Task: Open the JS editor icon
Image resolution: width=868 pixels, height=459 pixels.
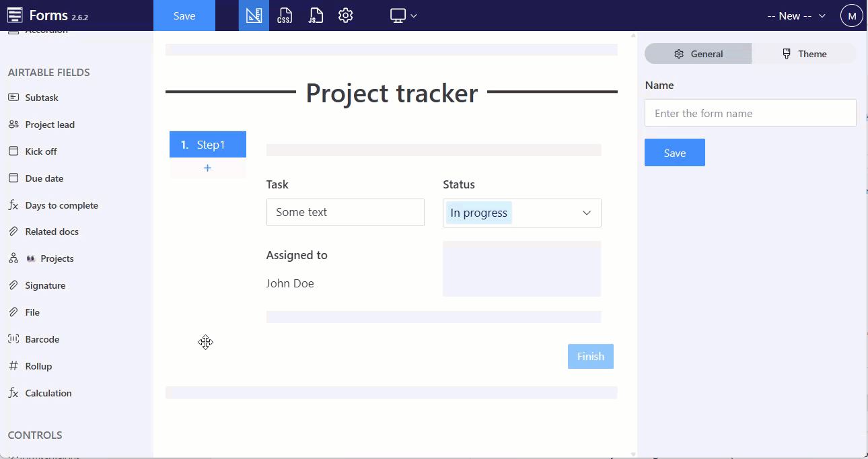Action: pos(315,15)
